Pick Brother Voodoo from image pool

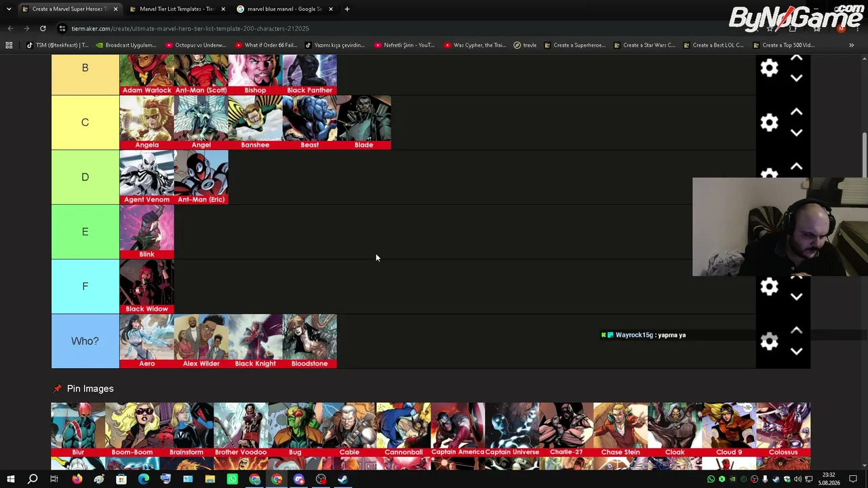coord(241,430)
